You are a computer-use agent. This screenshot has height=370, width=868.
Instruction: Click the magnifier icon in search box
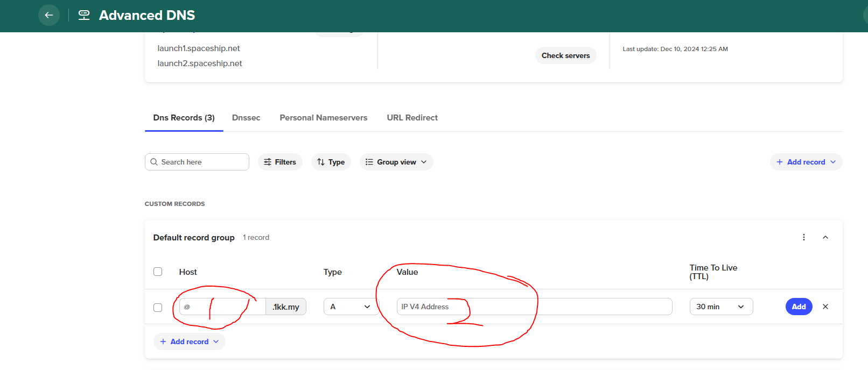(154, 162)
